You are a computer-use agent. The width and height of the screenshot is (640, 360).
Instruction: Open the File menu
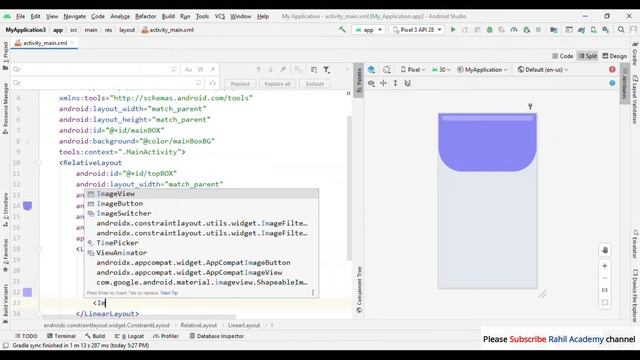20,16
